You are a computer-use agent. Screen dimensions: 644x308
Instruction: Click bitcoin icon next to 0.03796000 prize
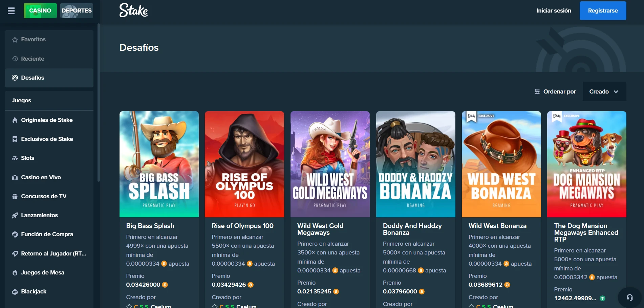click(422, 291)
